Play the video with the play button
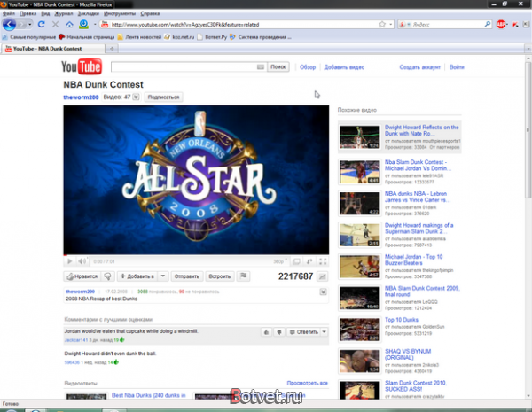The height and width of the screenshot is (412, 532). (x=69, y=261)
